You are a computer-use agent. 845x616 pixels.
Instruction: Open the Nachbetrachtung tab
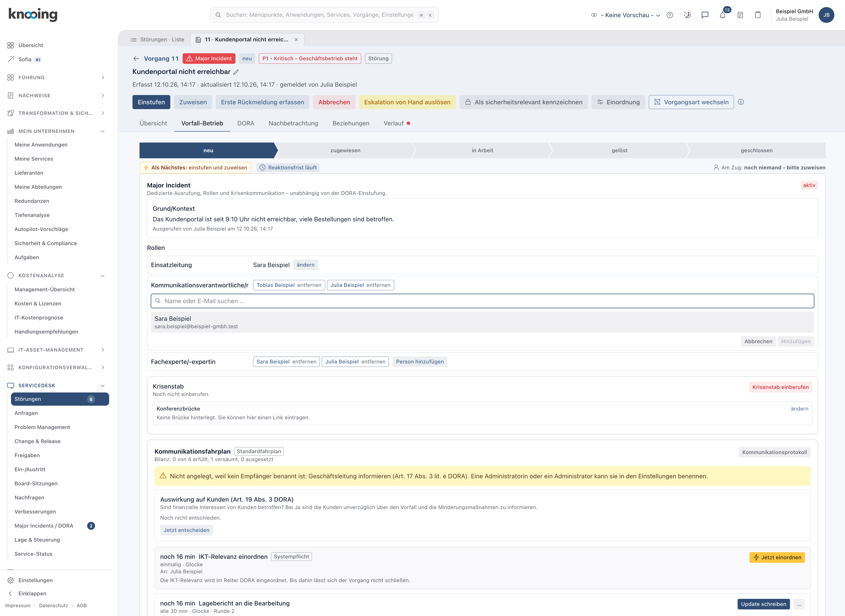coord(293,123)
